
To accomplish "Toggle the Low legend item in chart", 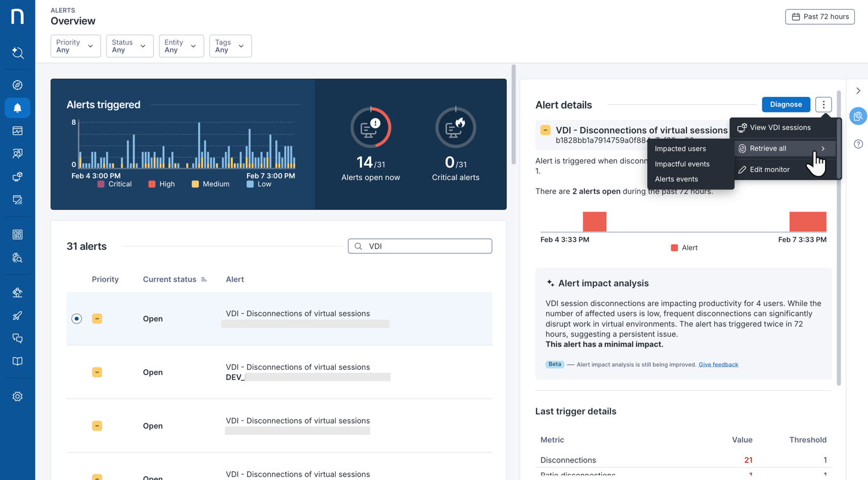I will tap(259, 184).
